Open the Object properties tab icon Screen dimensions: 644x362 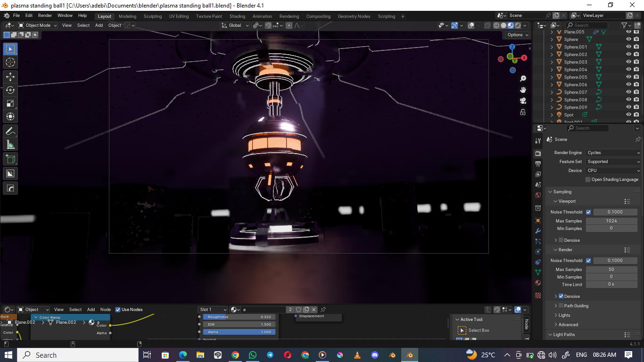pos(538,220)
